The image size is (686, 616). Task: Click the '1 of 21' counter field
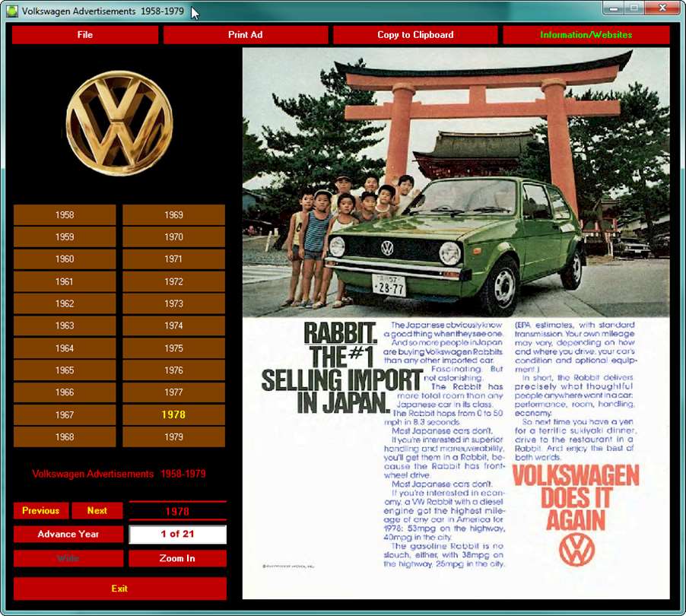[x=177, y=534]
